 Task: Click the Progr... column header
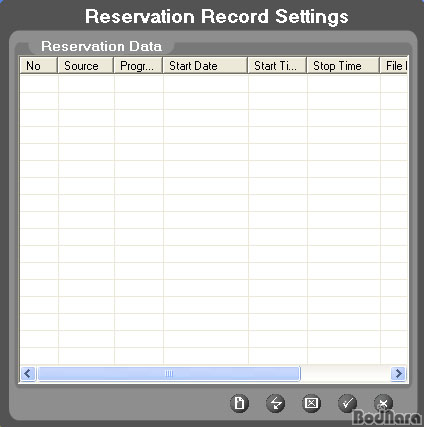click(x=138, y=66)
